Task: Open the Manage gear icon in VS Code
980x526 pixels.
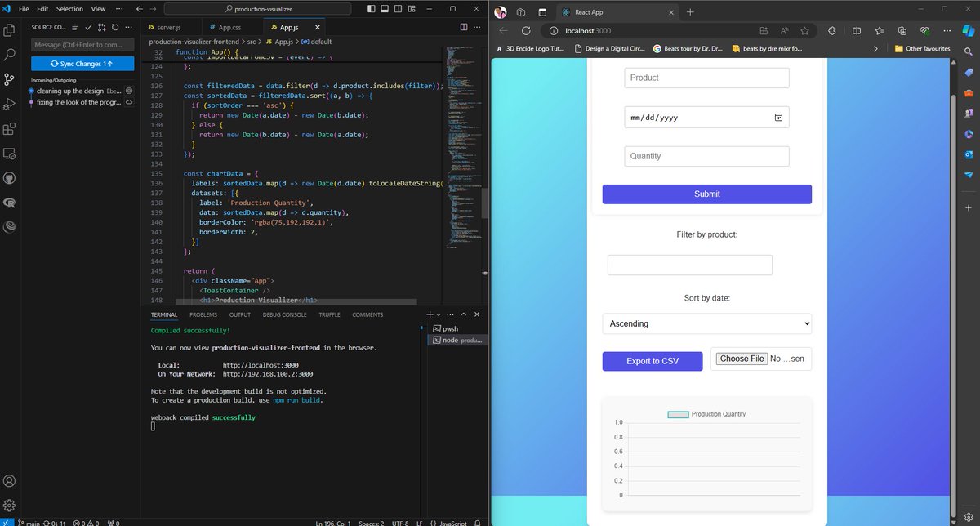Action: (10, 506)
